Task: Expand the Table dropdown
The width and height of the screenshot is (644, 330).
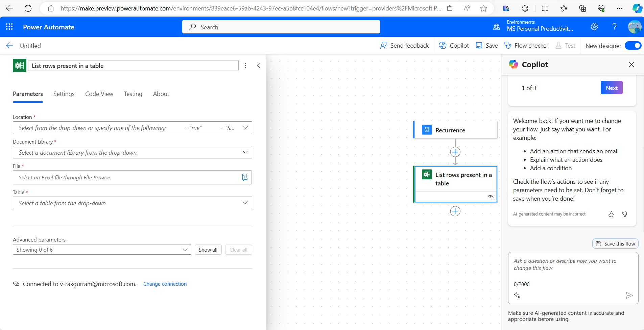Action: coord(245,203)
